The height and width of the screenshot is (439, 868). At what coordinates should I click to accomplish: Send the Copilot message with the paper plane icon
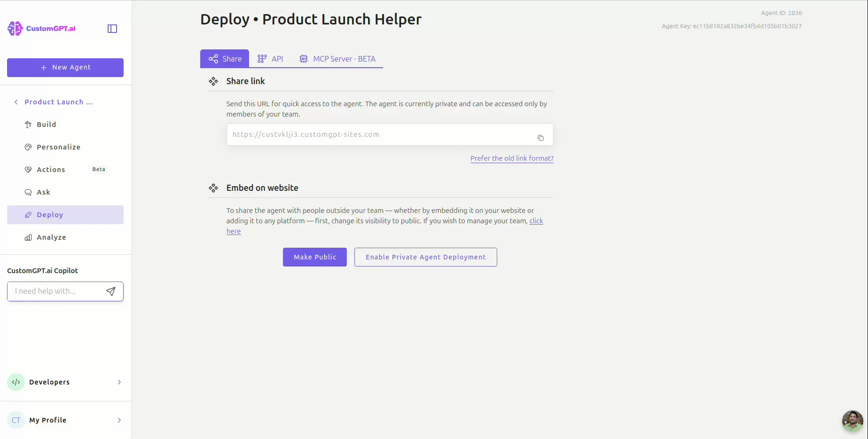click(111, 291)
